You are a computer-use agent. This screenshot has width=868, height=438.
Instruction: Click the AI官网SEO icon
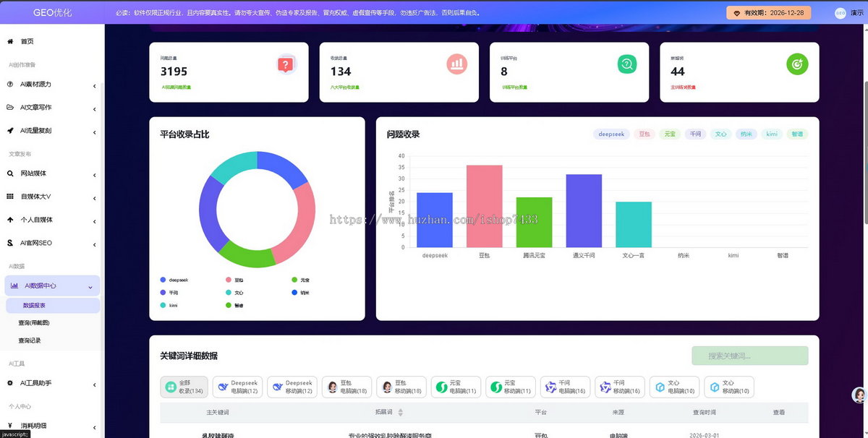[10, 243]
